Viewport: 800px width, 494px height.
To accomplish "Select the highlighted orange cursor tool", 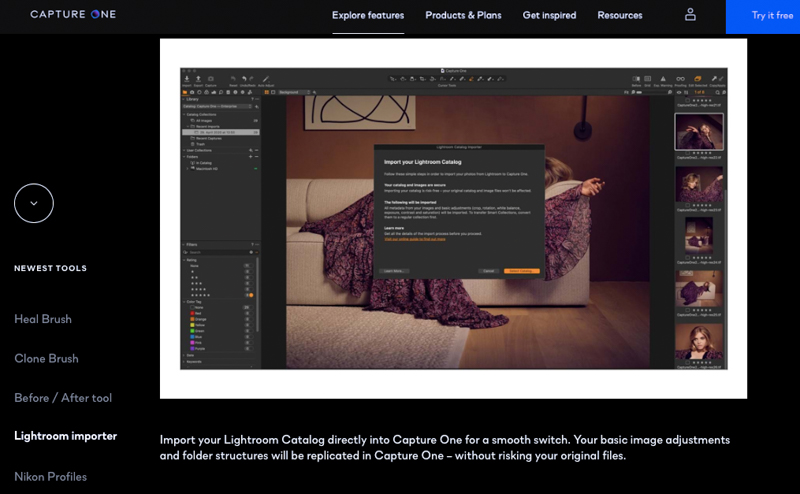I will tap(471, 79).
